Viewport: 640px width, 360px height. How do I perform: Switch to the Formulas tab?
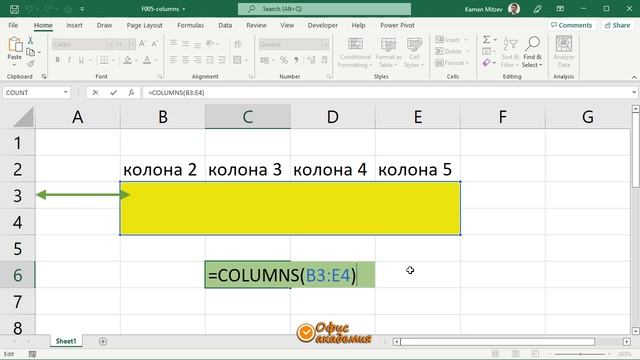tap(191, 25)
